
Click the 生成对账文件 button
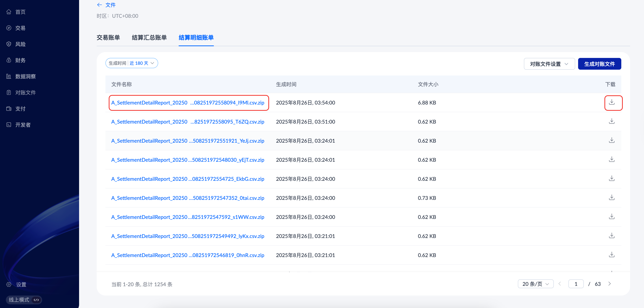[599, 64]
